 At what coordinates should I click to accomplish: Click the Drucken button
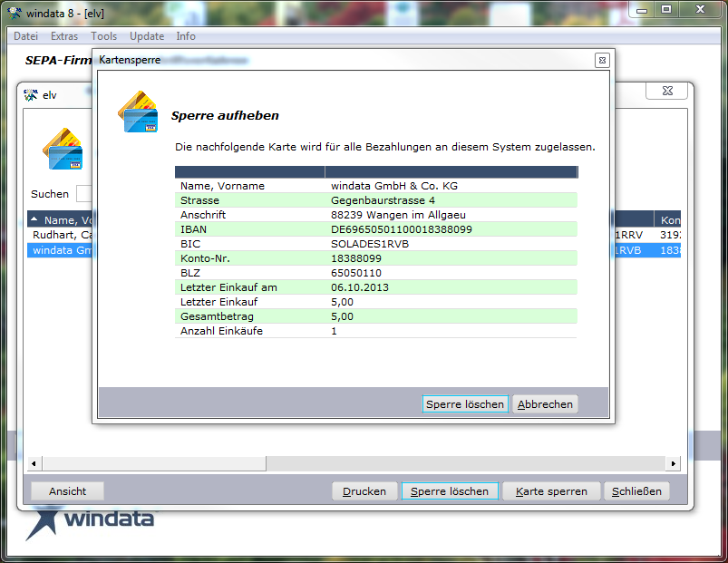point(364,491)
